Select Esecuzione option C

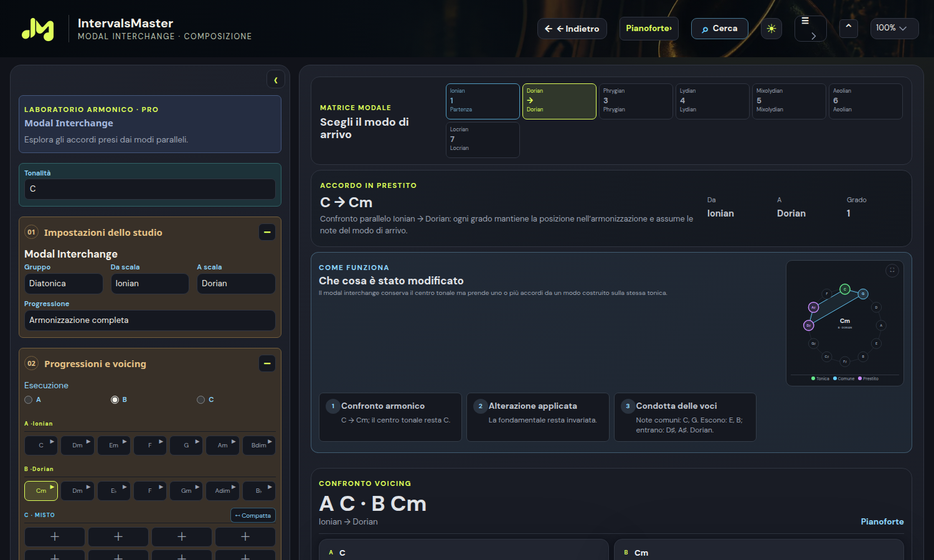[x=200, y=399]
